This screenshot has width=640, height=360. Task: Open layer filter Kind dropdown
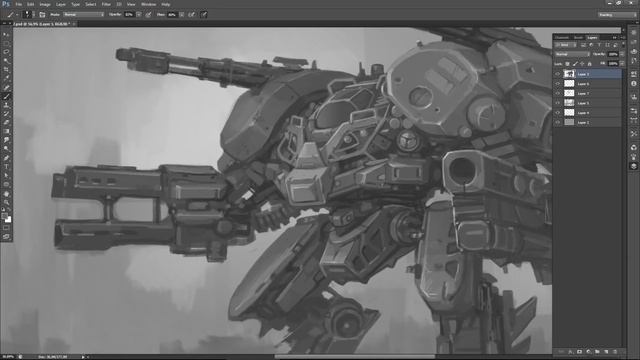565,45
